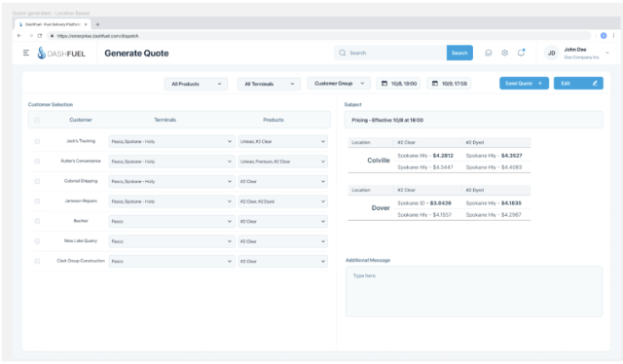Viewport: 623px width, 364px height.
Task: Open Jameson Repairs products dropdown
Action: 282,201
